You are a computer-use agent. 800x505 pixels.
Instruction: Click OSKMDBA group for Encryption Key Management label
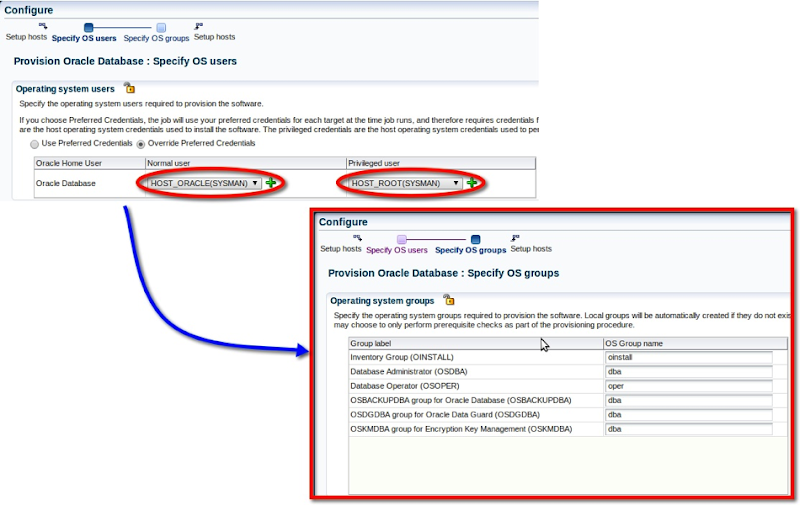pos(461,429)
